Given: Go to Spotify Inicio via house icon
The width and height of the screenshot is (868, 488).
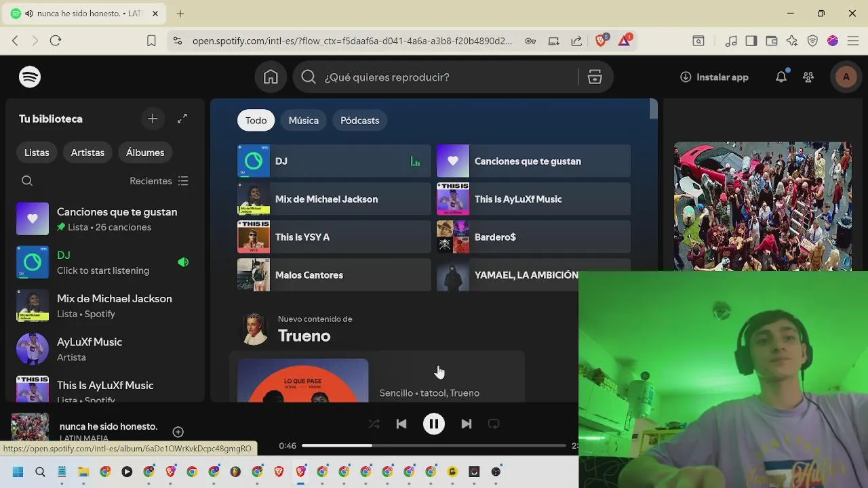Looking at the screenshot, I should pos(271,77).
